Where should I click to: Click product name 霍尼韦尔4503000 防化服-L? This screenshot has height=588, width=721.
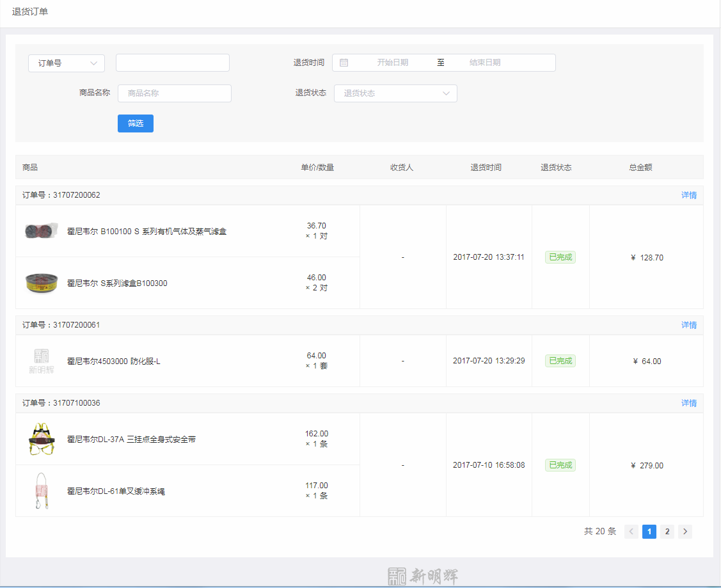[114, 362]
